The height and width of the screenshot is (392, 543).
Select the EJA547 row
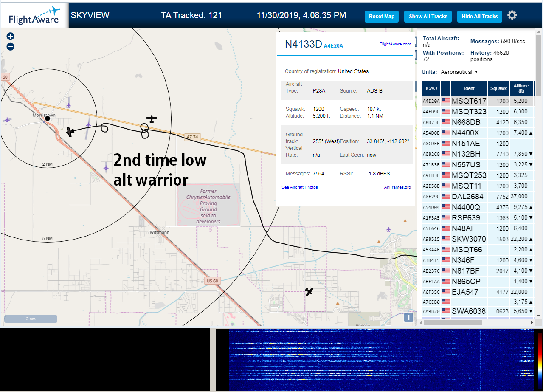pos(478,292)
